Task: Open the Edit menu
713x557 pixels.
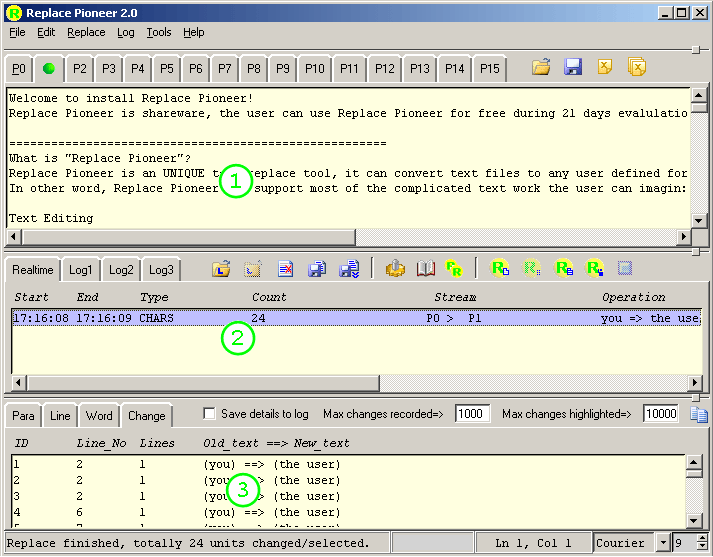Action: click(46, 32)
